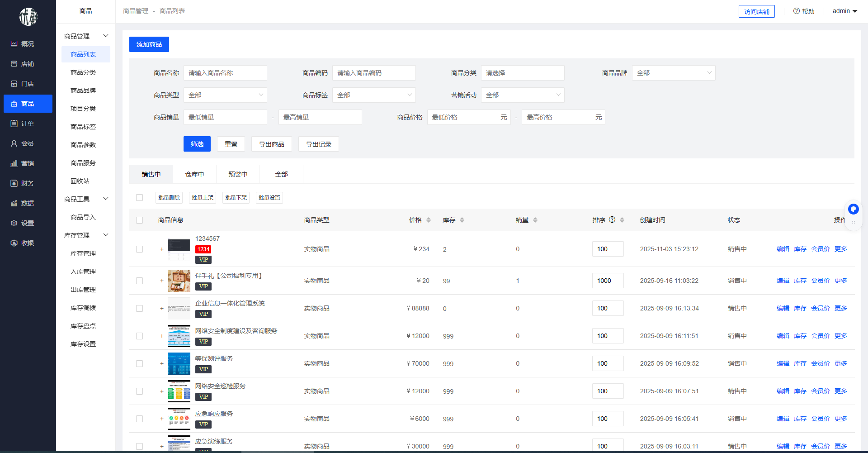868x453 pixels.
Task: Open 商品分类 in the left submenu
Action: pyautogui.click(x=83, y=72)
